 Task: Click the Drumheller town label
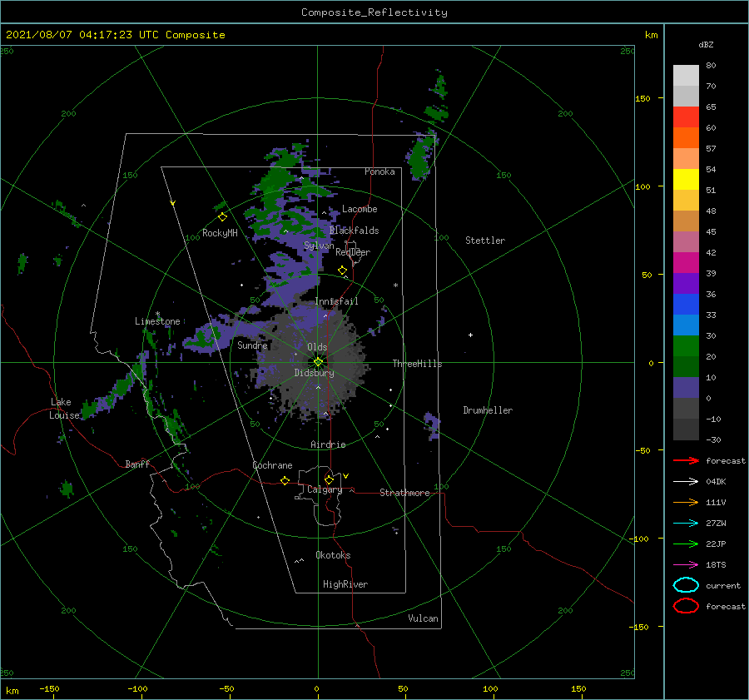[x=488, y=410]
